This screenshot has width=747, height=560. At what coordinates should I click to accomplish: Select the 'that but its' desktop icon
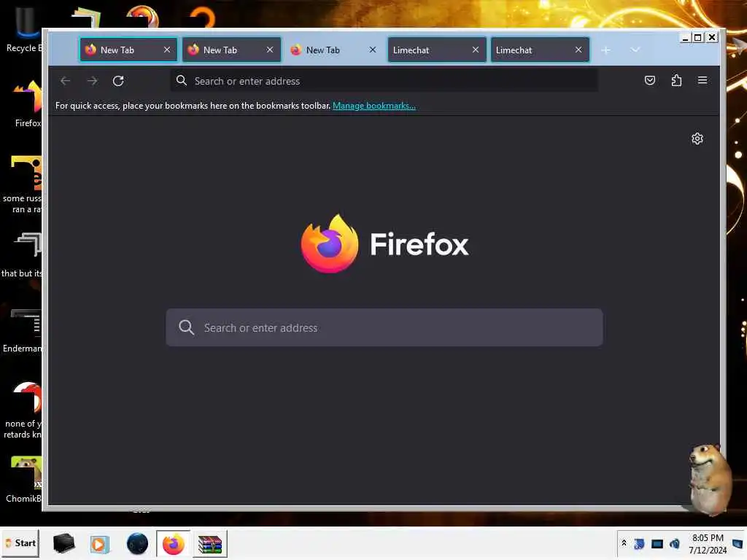click(x=23, y=254)
